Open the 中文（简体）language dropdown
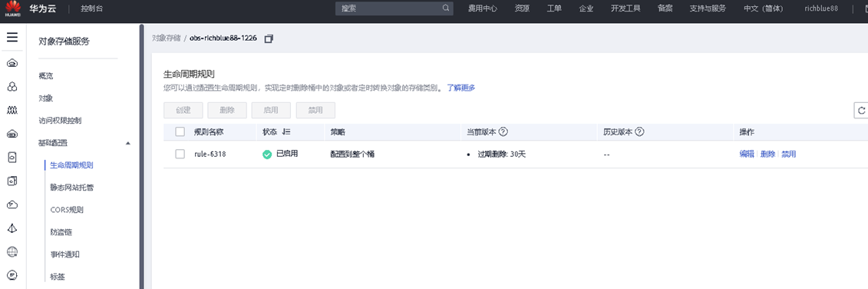Screen dimensions: 868x289 point(764,8)
